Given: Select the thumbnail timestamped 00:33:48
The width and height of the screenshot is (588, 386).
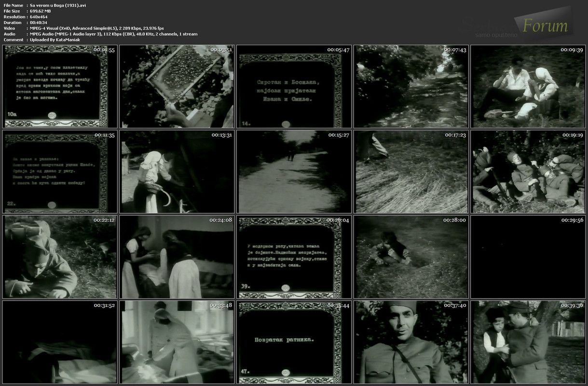Looking at the screenshot, I should [x=177, y=342].
